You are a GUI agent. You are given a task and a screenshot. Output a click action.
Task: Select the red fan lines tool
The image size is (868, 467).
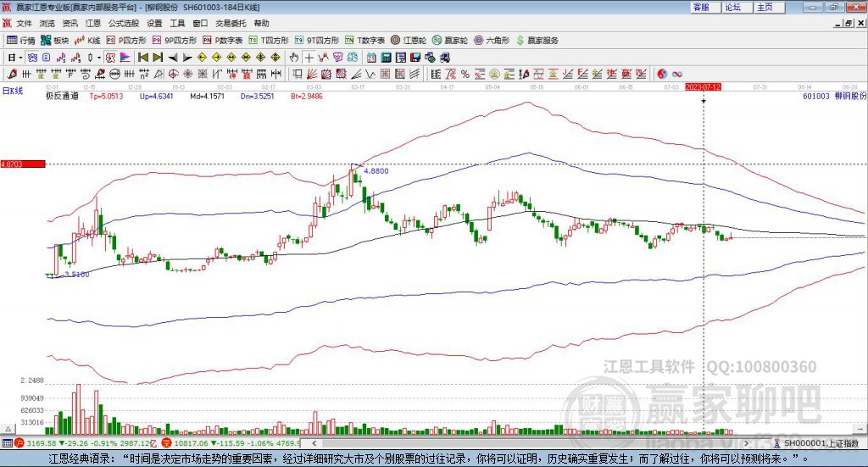point(312,74)
